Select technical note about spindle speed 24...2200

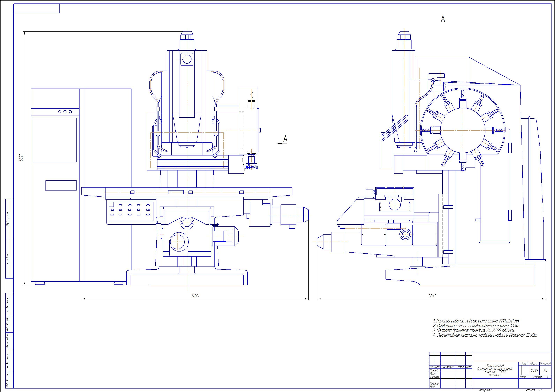pyautogui.click(x=474, y=330)
